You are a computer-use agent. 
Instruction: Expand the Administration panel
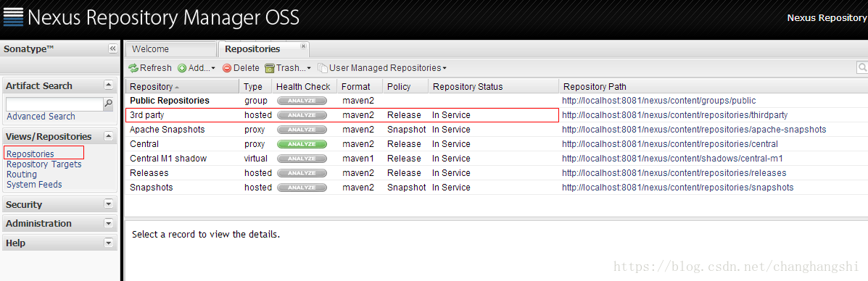[109, 224]
